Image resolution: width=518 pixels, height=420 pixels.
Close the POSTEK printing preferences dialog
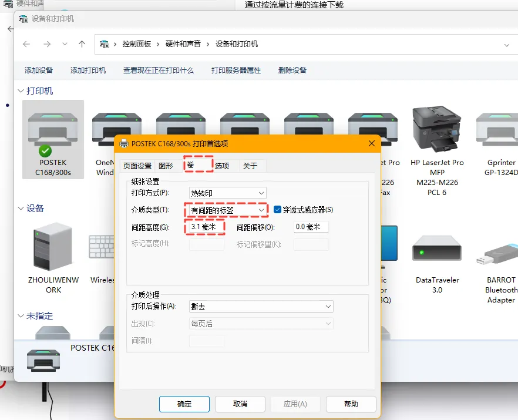tap(372, 143)
